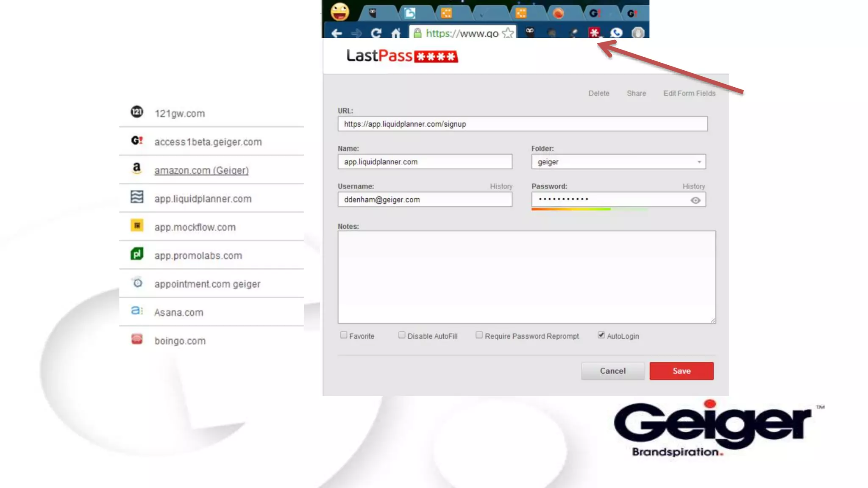
Task: Click the red Save button
Action: tap(681, 371)
